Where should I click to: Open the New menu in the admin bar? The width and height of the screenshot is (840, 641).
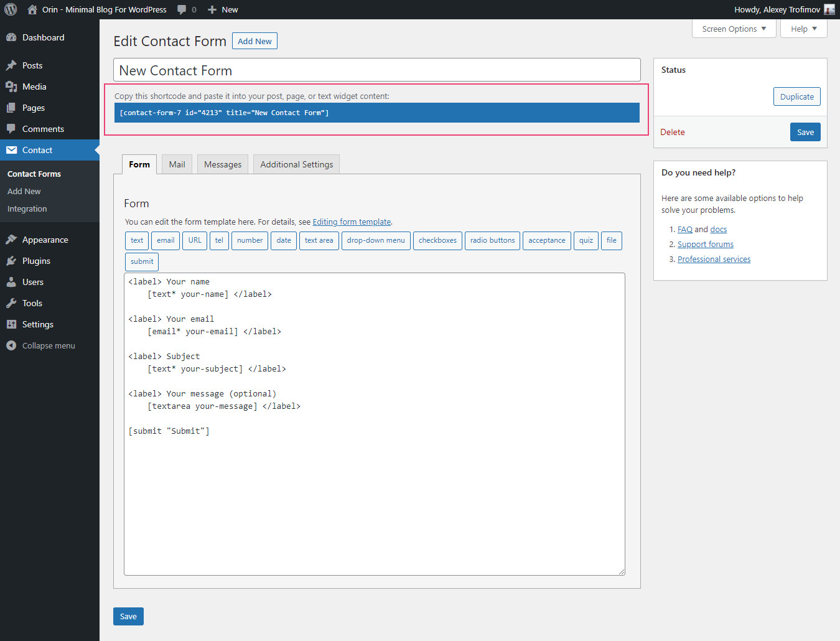222,9
